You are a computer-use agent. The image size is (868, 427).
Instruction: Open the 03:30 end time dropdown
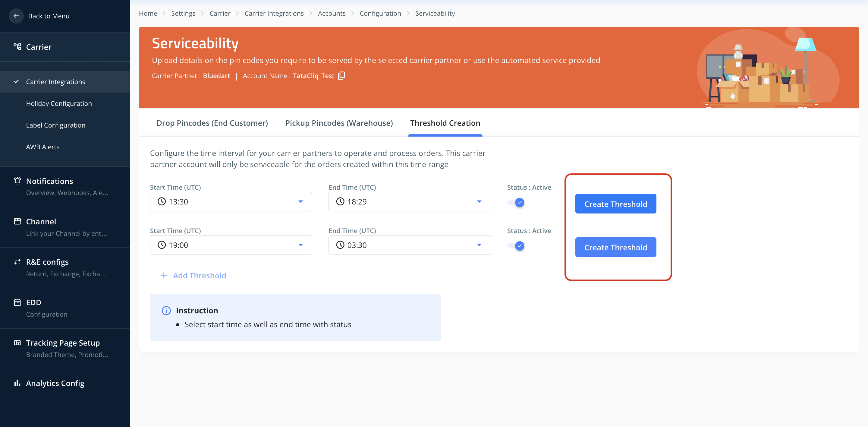(479, 245)
